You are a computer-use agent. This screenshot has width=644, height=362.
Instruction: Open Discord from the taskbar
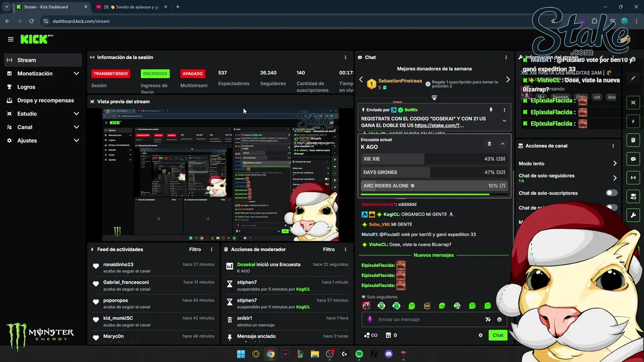point(388,354)
